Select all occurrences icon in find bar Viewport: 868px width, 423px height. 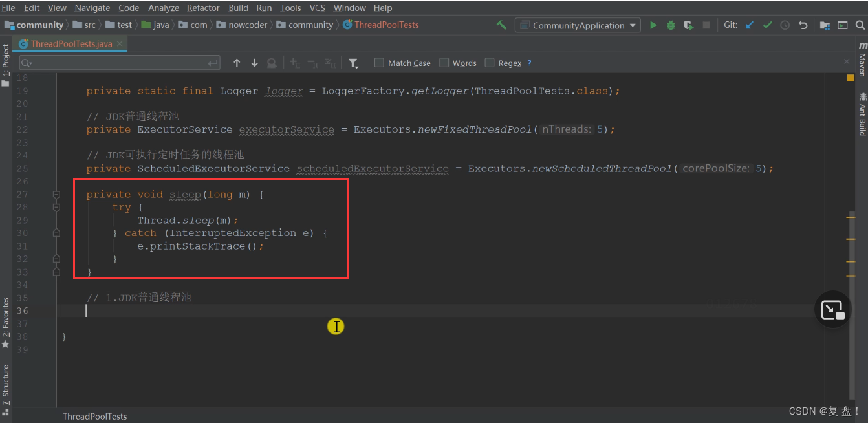(x=330, y=63)
